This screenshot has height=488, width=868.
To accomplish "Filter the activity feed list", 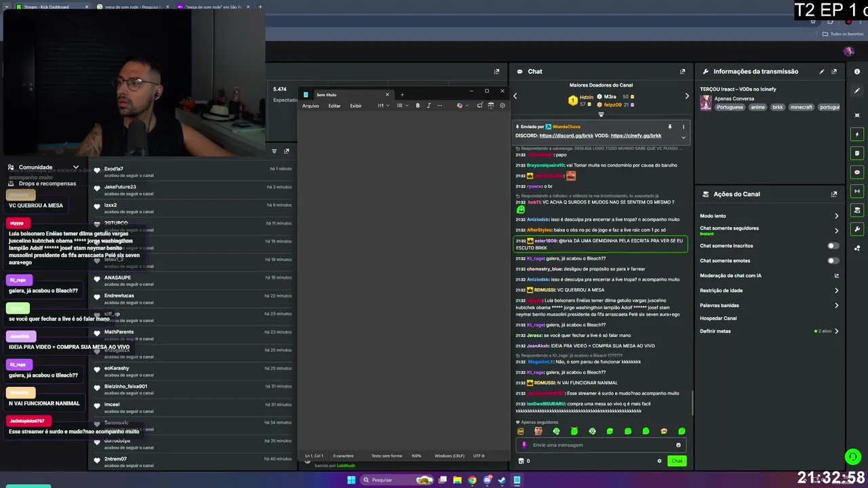I will pyautogui.click(x=274, y=151).
